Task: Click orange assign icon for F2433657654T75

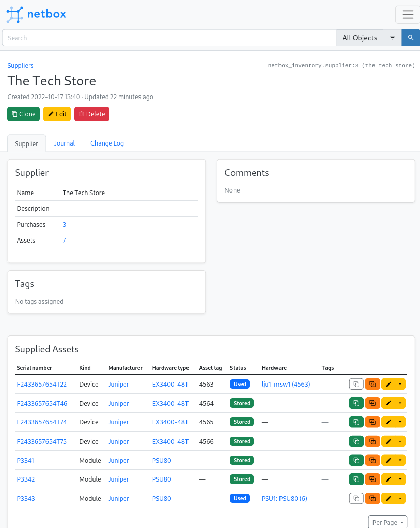Action: (372, 441)
